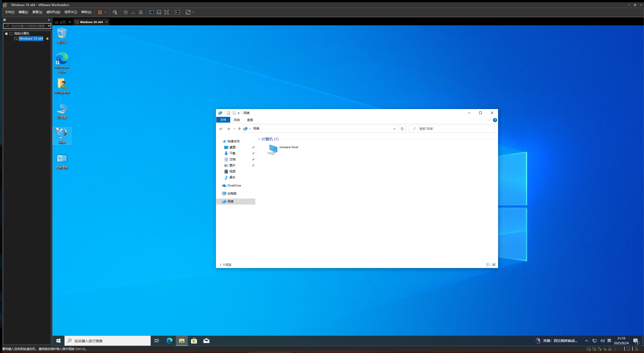Toggle the checkbox on the 网络 desktop icon
This screenshot has width=644, height=353.
58,129
